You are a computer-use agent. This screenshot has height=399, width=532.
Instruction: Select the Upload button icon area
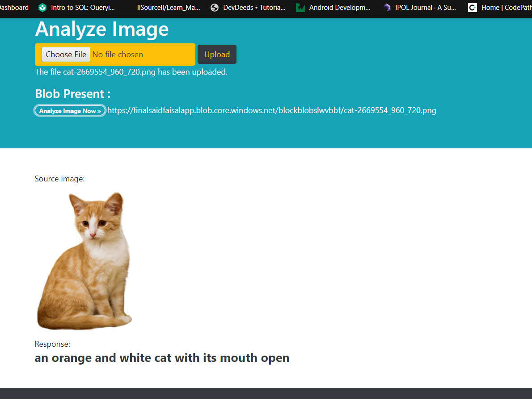click(x=217, y=54)
